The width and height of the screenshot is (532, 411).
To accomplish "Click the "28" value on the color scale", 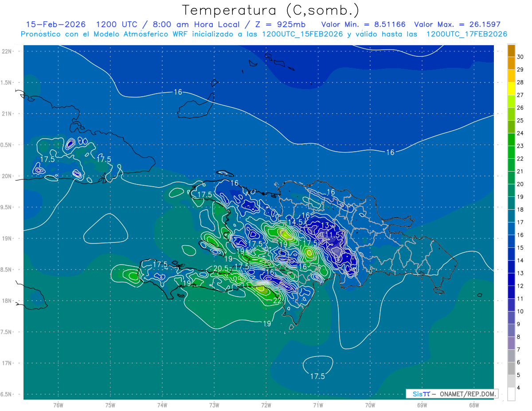I will point(520,82).
